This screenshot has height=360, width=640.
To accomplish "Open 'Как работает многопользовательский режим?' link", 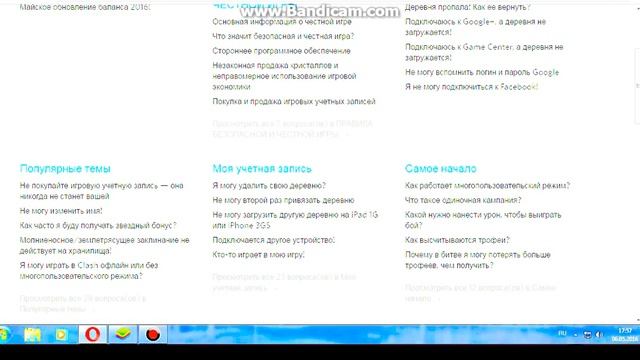I will click(487, 186).
